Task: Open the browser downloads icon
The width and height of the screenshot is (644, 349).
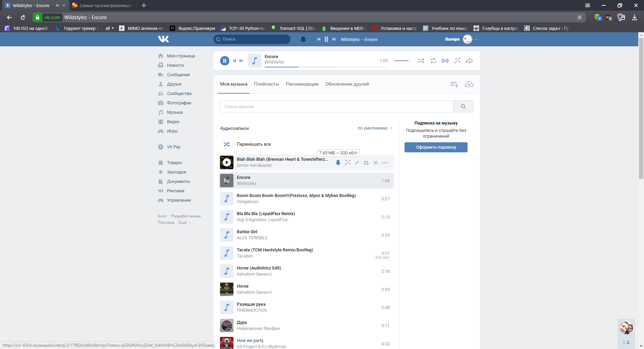Action: 635,17
